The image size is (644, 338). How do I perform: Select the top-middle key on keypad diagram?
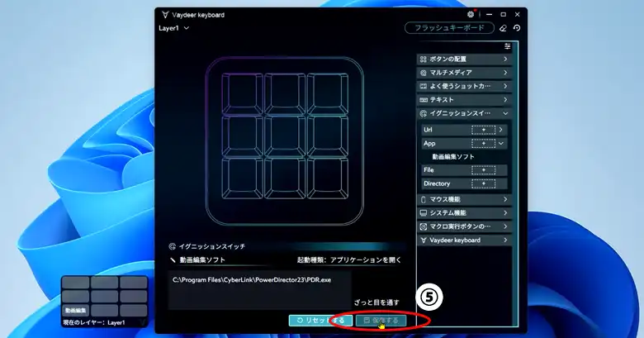(x=285, y=94)
